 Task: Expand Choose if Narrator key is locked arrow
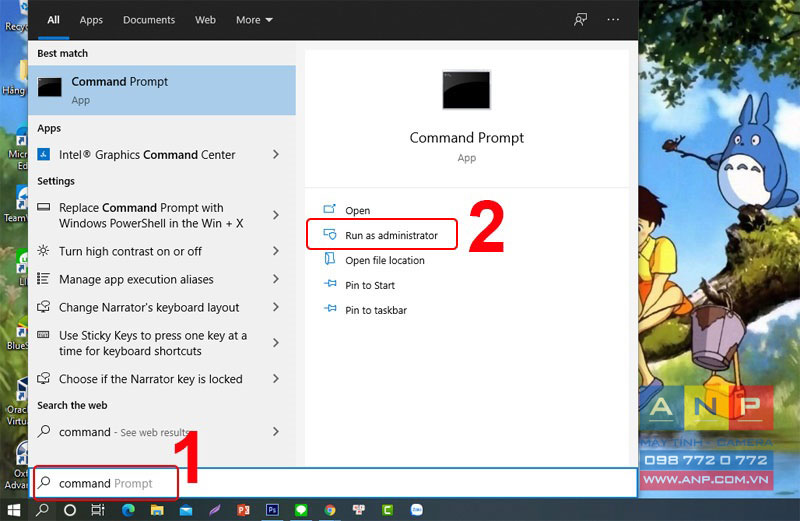276,379
